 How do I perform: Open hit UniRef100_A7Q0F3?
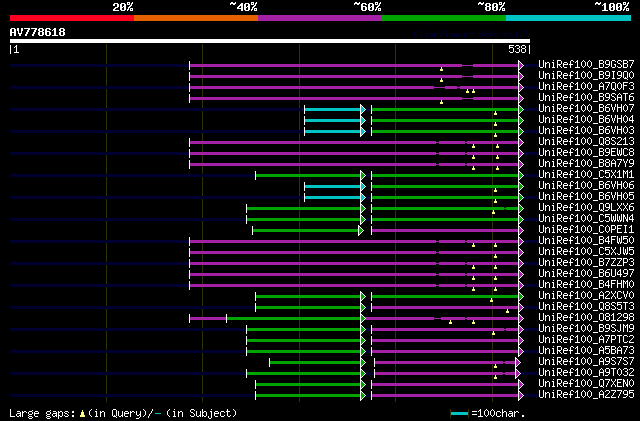(x=586, y=87)
